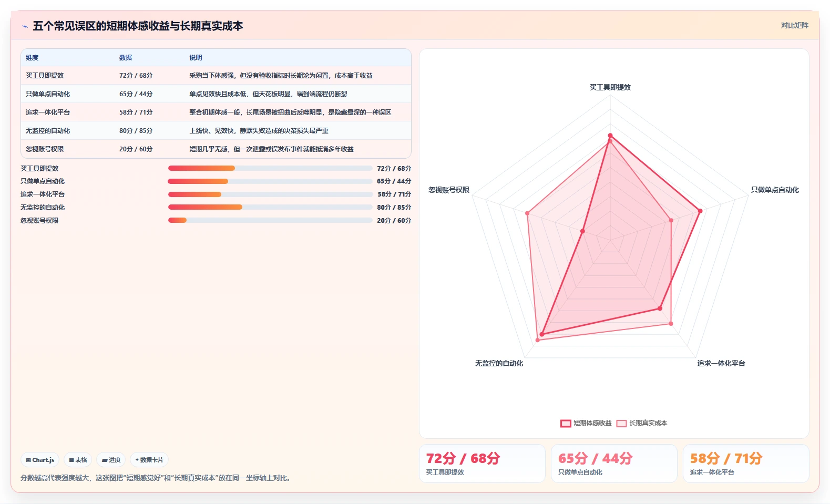Click the Chart.js tag chip
The width and height of the screenshot is (830, 504).
click(40, 460)
